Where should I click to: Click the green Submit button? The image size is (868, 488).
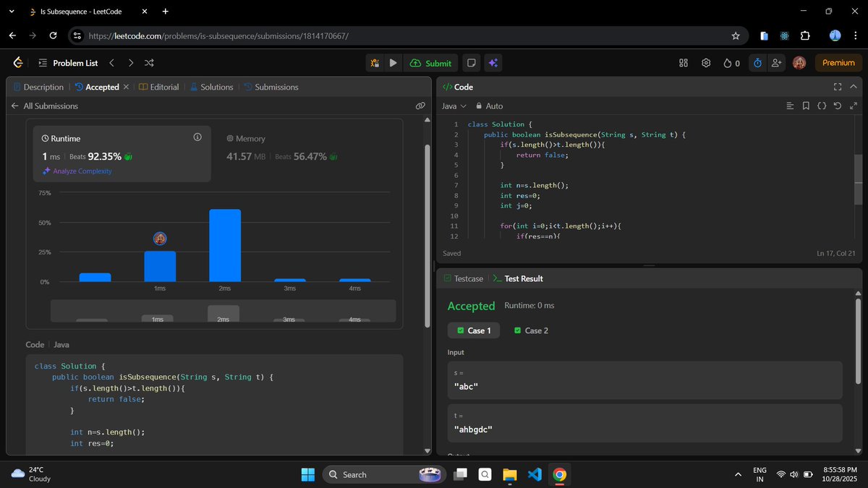click(x=431, y=63)
